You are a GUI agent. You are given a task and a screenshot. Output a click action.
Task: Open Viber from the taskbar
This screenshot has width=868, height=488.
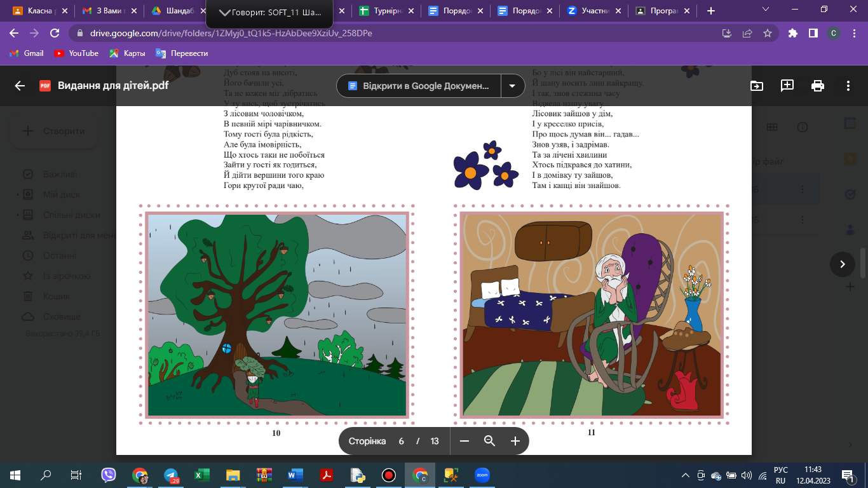109,475
